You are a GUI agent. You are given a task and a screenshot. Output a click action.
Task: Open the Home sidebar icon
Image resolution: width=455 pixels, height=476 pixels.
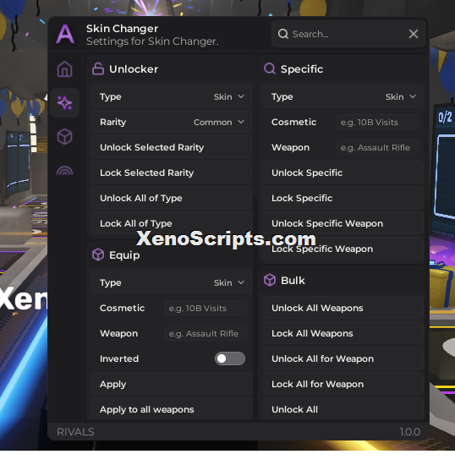64,69
